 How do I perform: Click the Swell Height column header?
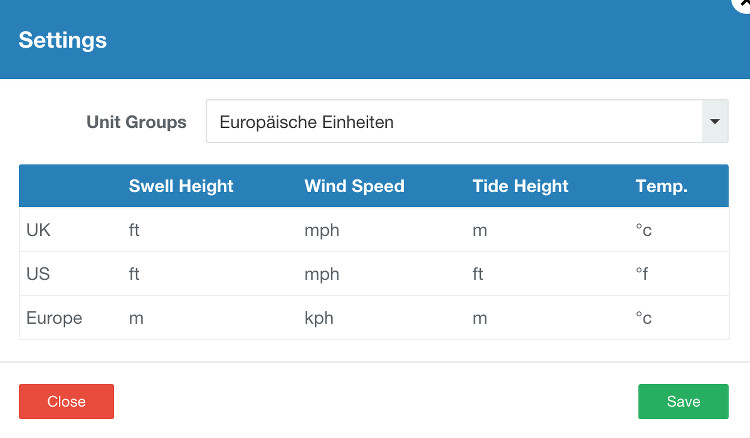(181, 186)
